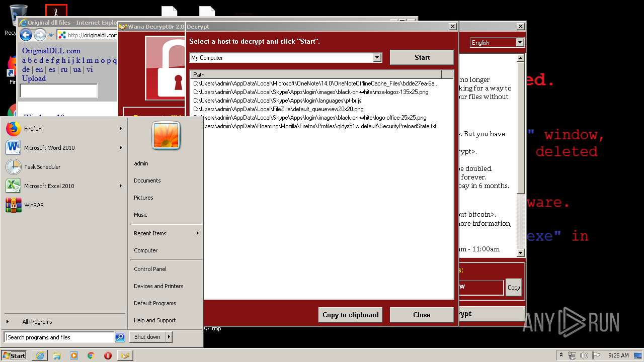
Task: Click the Internet Explorer forward button
Action: pos(40,35)
